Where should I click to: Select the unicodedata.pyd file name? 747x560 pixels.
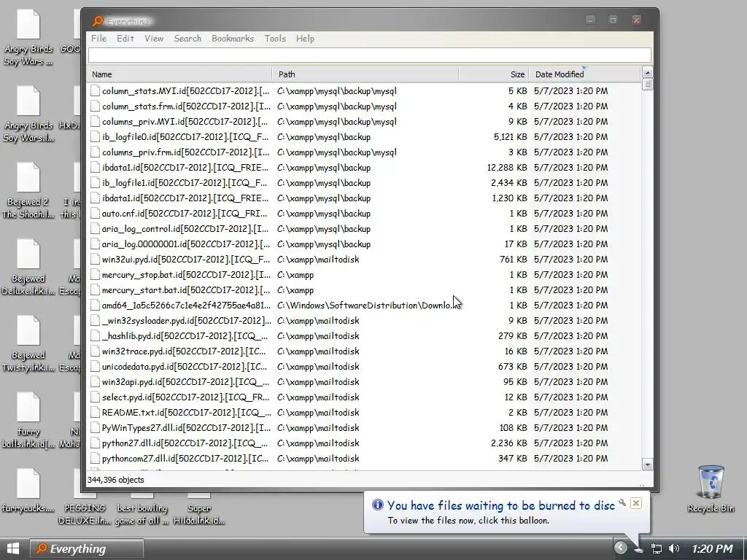[x=185, y=367]
